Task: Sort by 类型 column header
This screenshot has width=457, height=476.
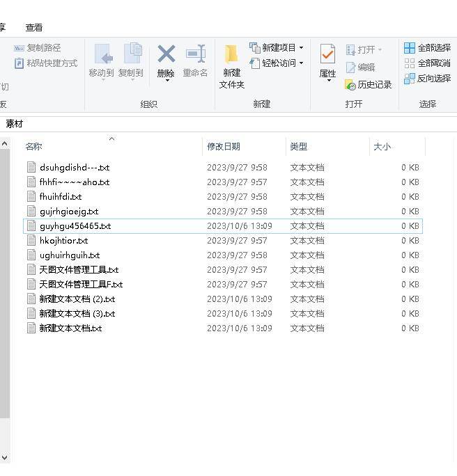Action: pyautogui.click(x=299, y=147)
